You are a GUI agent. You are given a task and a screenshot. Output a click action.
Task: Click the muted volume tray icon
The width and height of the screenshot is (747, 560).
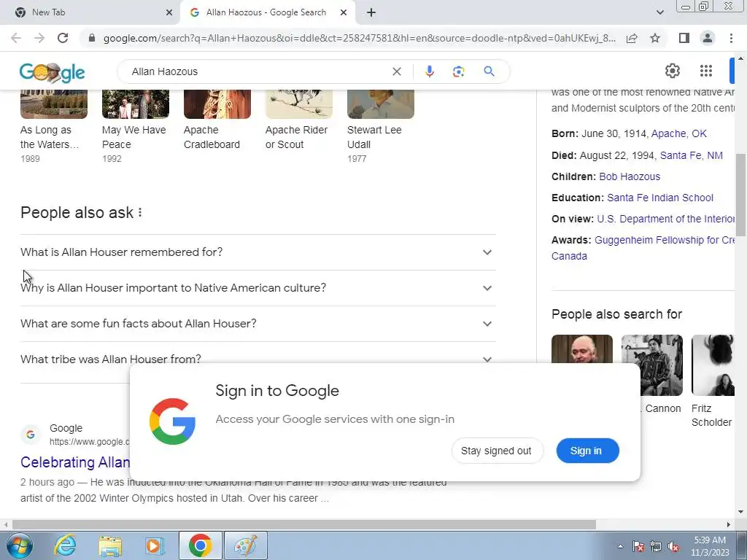tap(673, 547)
